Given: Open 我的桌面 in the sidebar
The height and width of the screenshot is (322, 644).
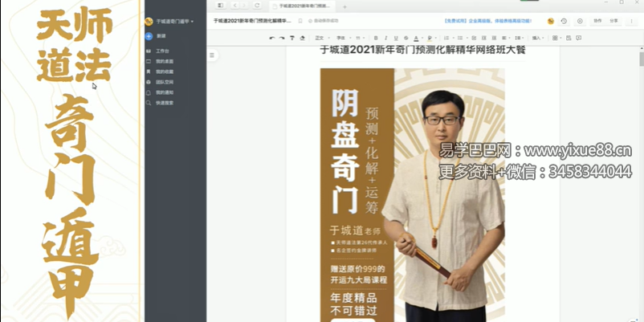Looking at the screenshot, I should 160,61.
